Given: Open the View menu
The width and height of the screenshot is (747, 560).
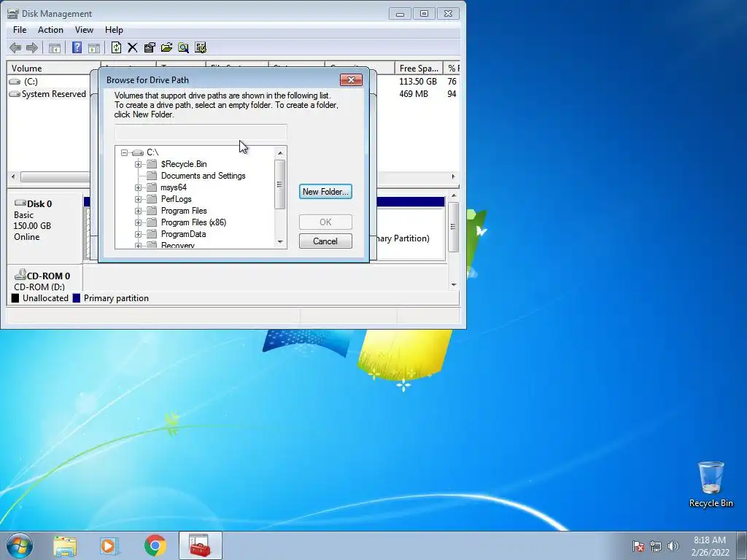Looking at the screenshot, I should coord(84,29).
